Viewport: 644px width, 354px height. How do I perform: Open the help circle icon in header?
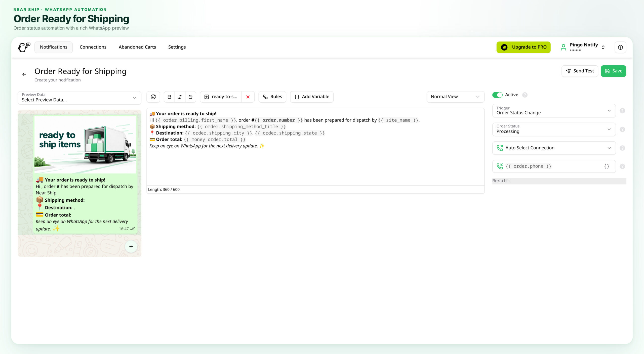tap(620, 47)
